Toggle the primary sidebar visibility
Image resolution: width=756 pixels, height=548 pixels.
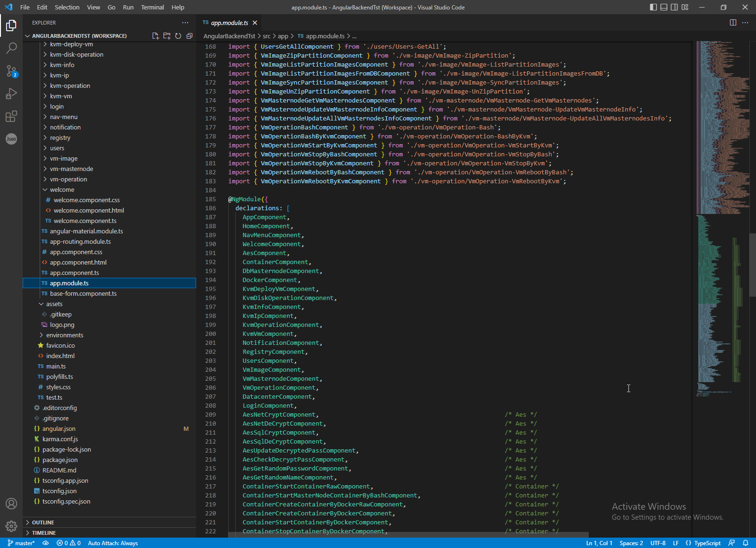click(653, 7)
